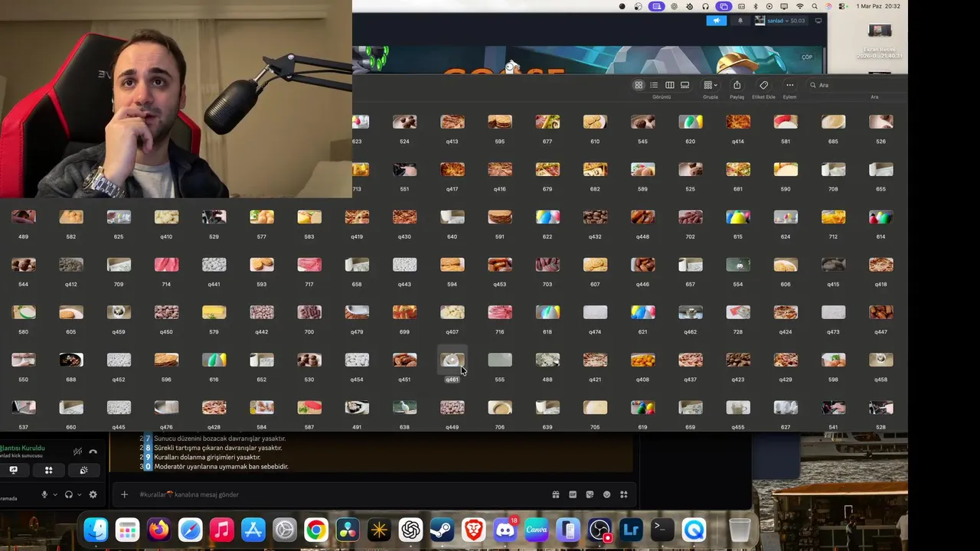
Task: Open the Discord sticker picker
Action: [590, 494]
